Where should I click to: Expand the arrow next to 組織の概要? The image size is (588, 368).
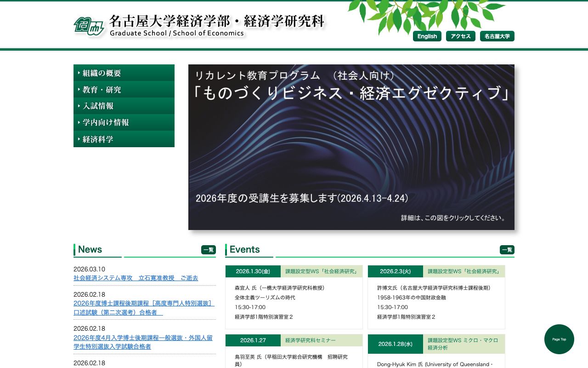[79, 73]
